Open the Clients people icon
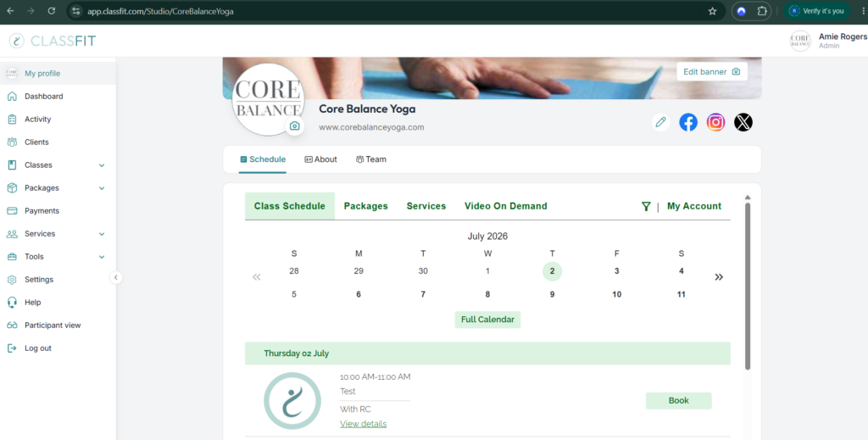 coord(12,142)
